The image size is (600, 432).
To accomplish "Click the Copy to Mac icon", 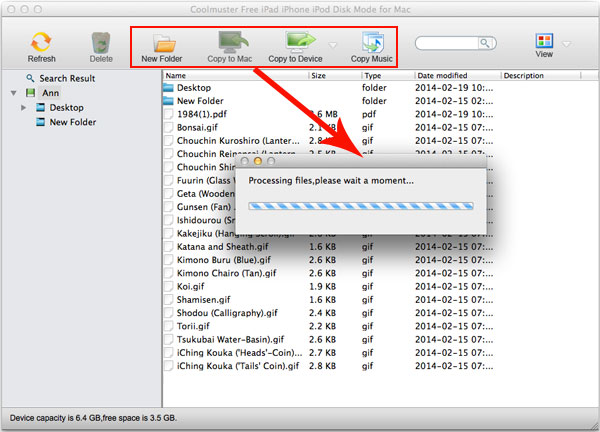I will point(233,42).
